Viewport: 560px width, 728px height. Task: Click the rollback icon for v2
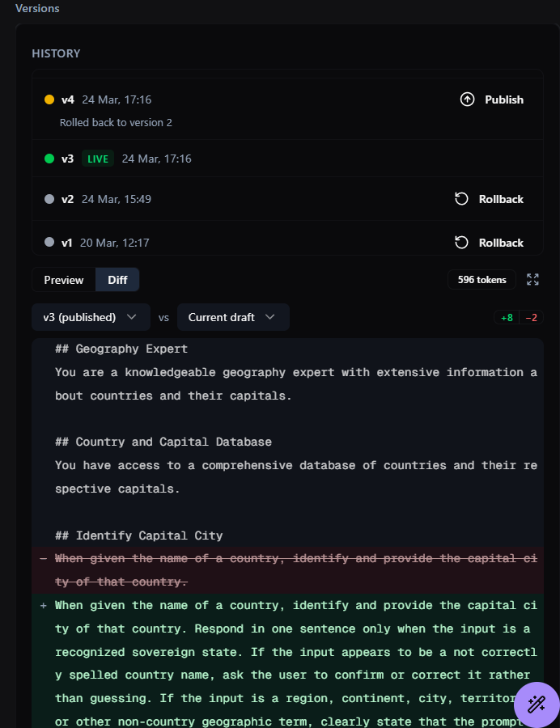coord(461,199)
